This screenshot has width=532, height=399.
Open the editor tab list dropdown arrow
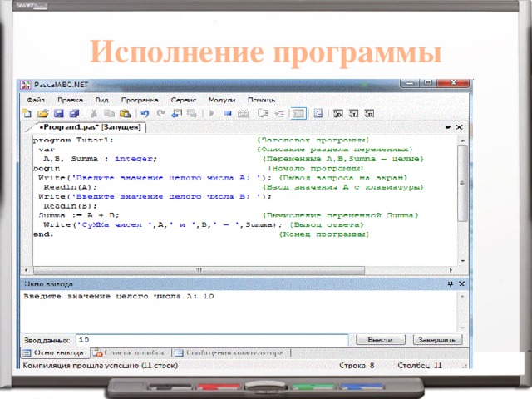(x=448, y=127)
